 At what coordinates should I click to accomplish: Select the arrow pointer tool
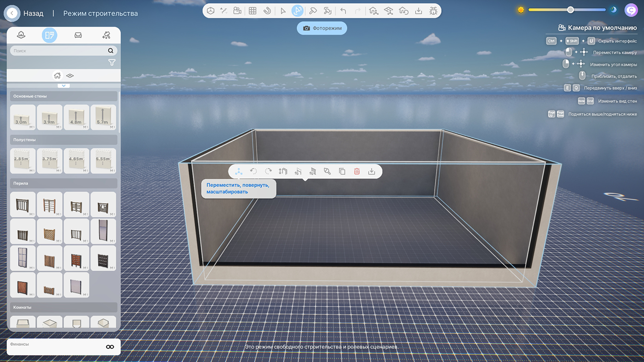click(283, 11)
